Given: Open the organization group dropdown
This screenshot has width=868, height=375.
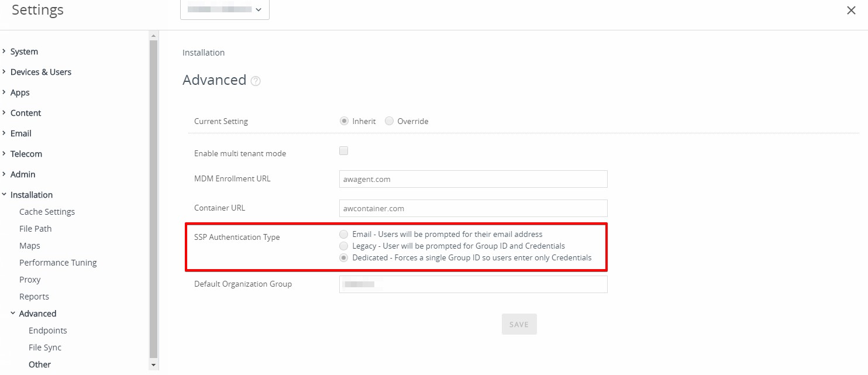Looking at the screenshot, I should (x=225, y=10).
